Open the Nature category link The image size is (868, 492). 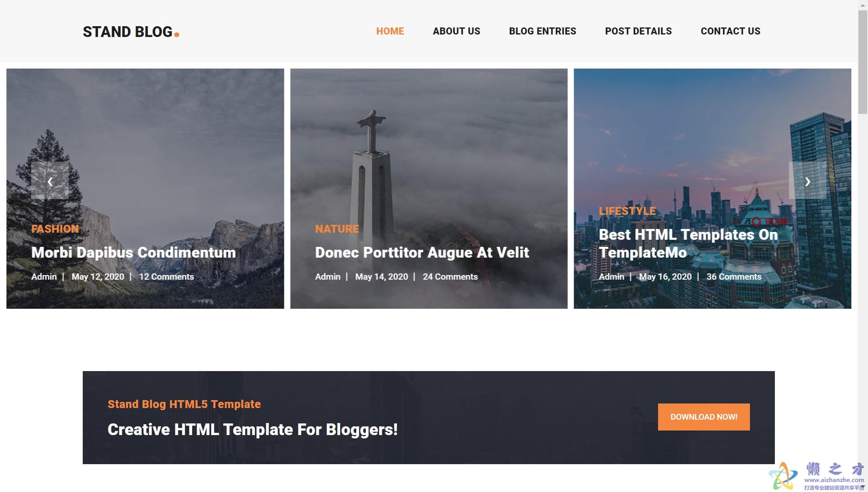pyautogui.click(x=337, y=229)
